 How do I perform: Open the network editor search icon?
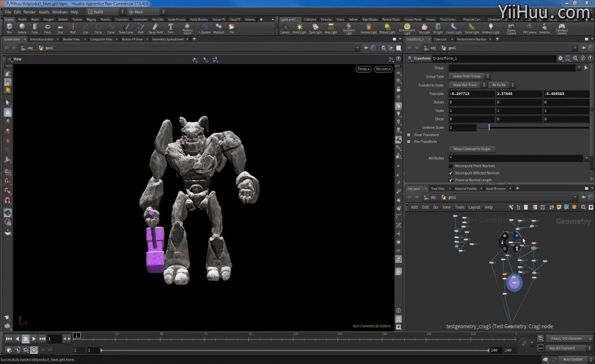click(x=583, y=208)
